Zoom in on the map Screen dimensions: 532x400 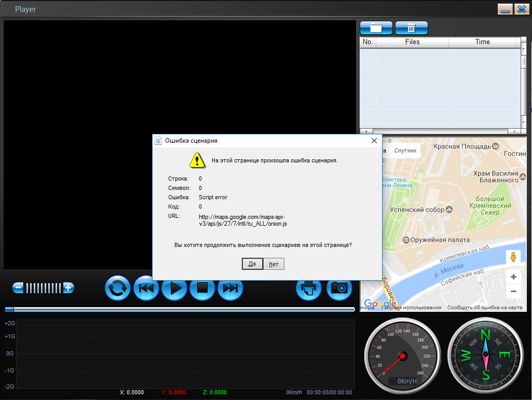(513, 277)
